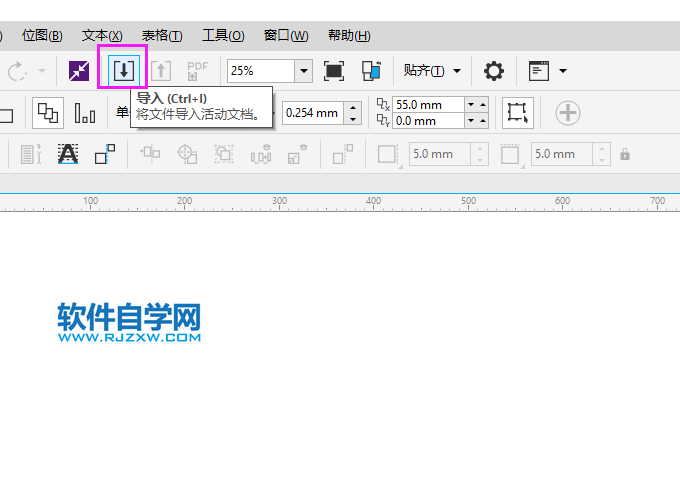Click the blue two-page view icon
Viewport: 680px width, 504px height.
point(372,71)
